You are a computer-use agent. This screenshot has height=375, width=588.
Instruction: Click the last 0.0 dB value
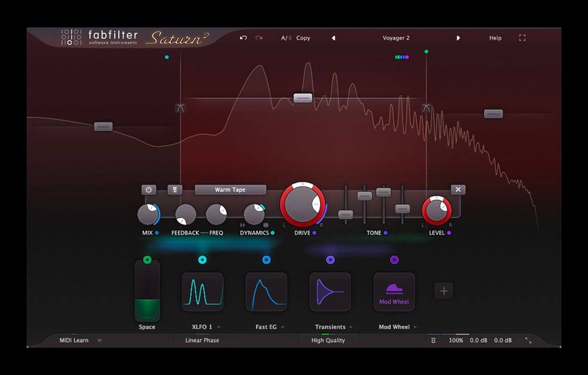coord(503,340)
